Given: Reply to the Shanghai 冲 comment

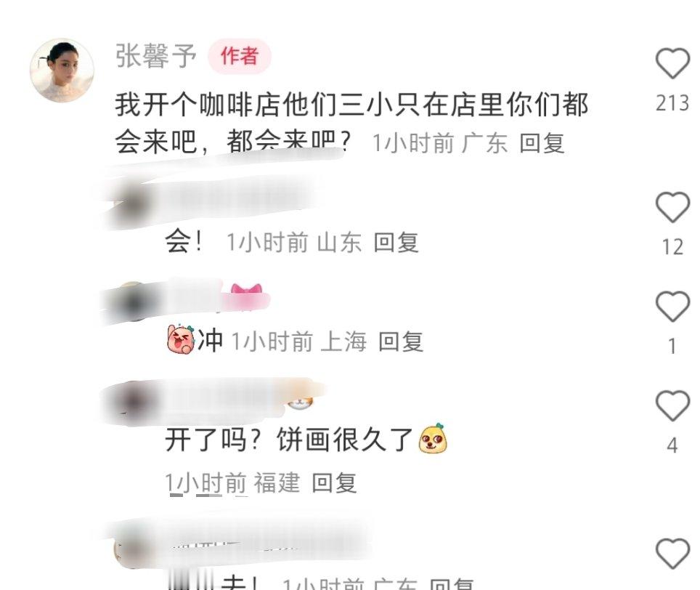Looking at the screenshot, I should [401, 342].
